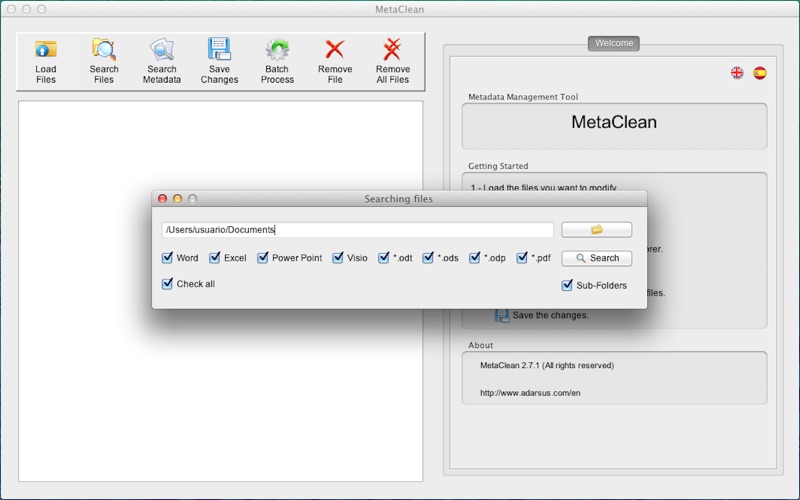Toggle the Power Point checkbox

263,258
